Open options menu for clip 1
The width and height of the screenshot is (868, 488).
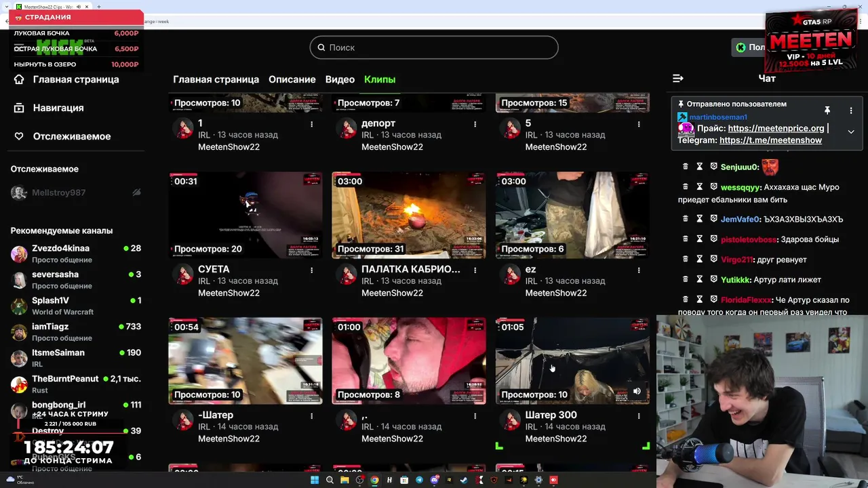[x=312, y=124]
